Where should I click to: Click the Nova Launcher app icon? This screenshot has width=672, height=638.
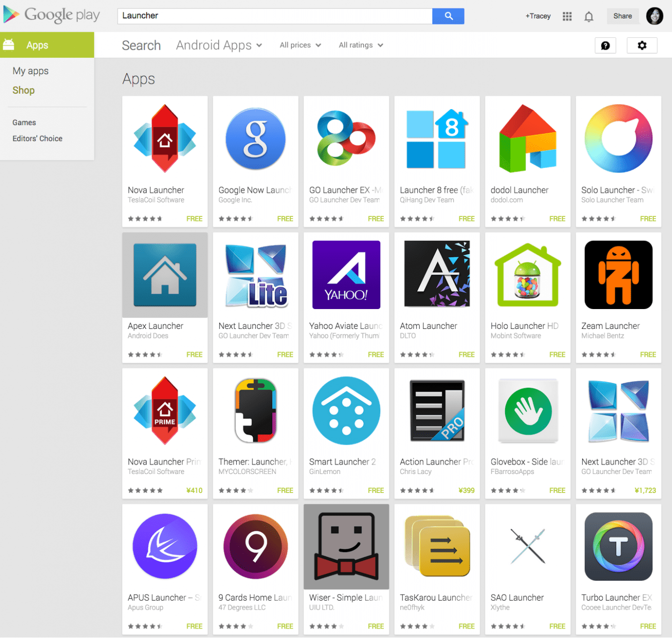point(165,139)
